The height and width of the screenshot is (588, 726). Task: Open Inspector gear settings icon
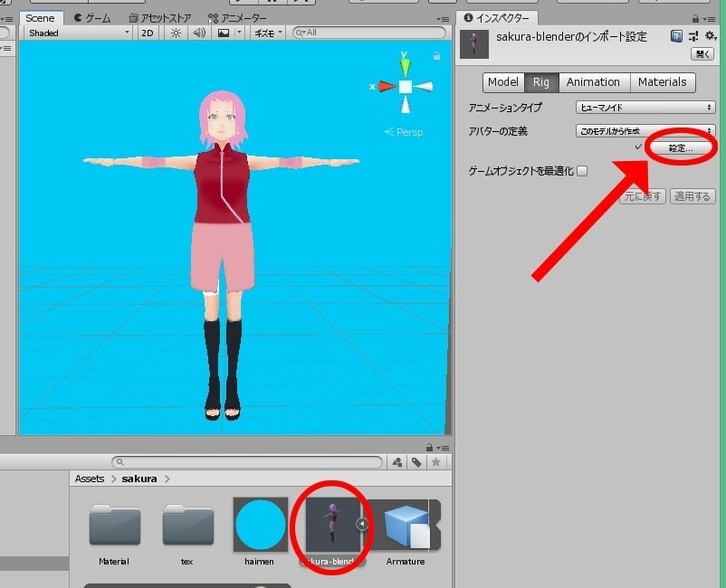[x=711, y=36]
